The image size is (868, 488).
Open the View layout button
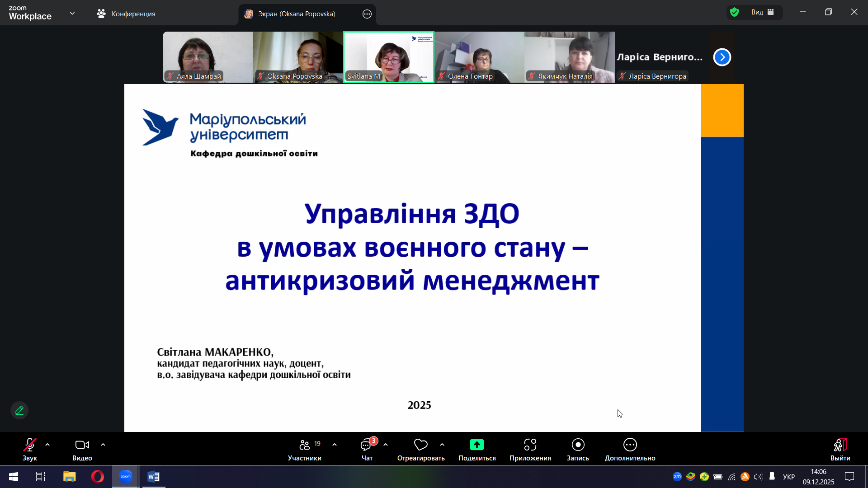(763, 12)
